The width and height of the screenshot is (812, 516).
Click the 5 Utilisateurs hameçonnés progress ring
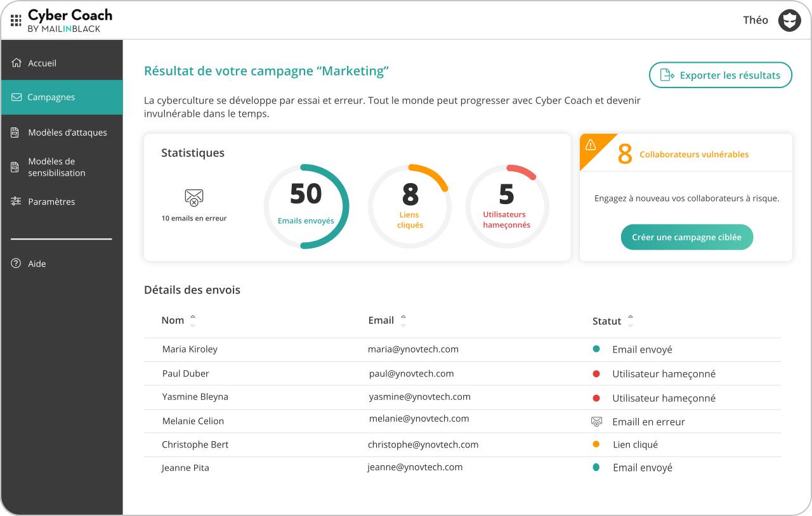point(507,206)
